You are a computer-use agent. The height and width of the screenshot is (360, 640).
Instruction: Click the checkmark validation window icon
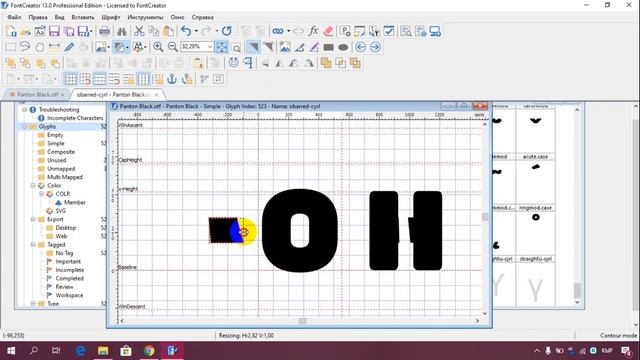(x=389, y=31)
